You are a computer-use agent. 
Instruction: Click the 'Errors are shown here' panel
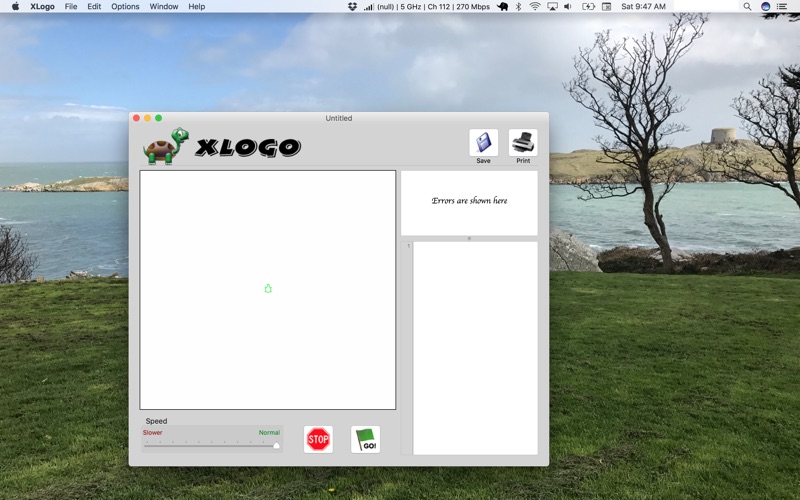tap(469, 203)
